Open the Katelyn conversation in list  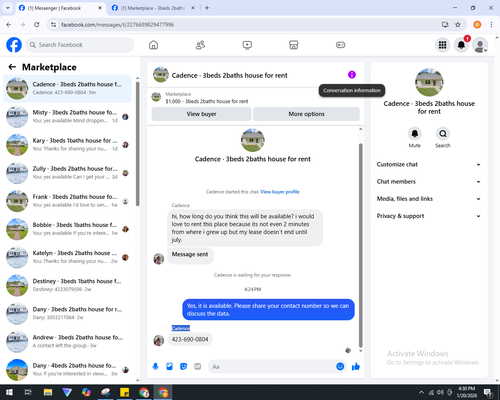68,257
